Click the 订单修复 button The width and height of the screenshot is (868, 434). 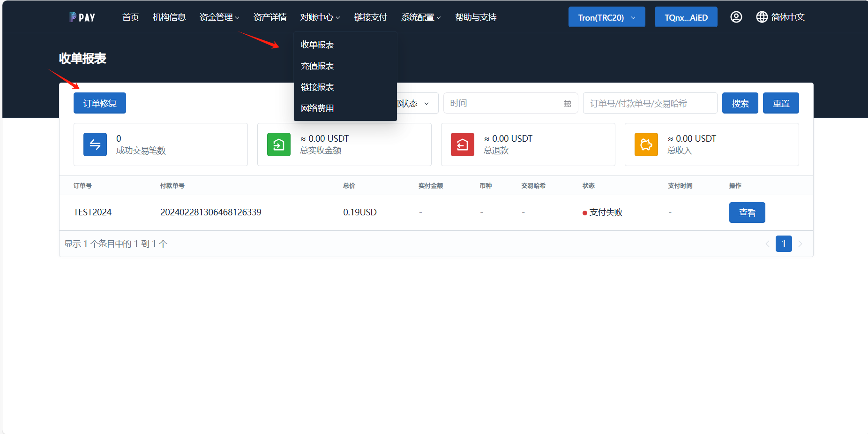(100, 103)
